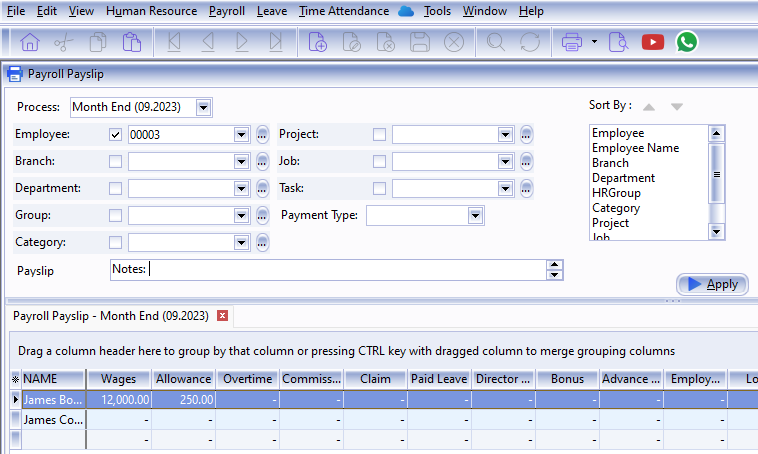758x454 pixels.
Task: Go to last record arrow
Action: (x=276, y=42)
